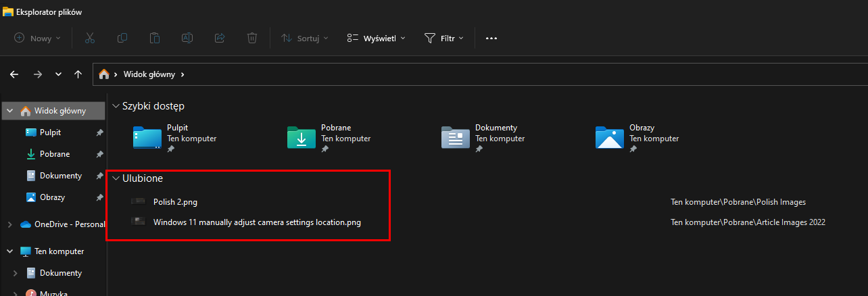Expand OneDrive - Personal in sidebar

[x=9, y=224]
